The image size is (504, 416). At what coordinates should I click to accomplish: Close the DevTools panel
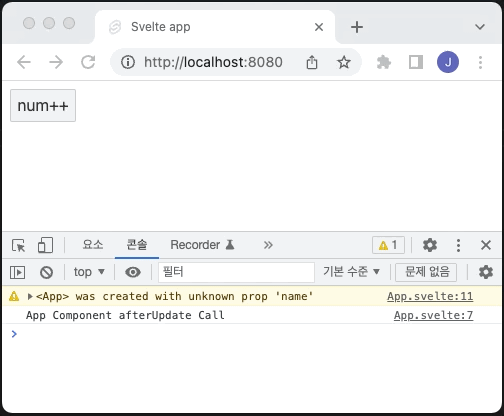pyautogui.click(x=486, y=245)
